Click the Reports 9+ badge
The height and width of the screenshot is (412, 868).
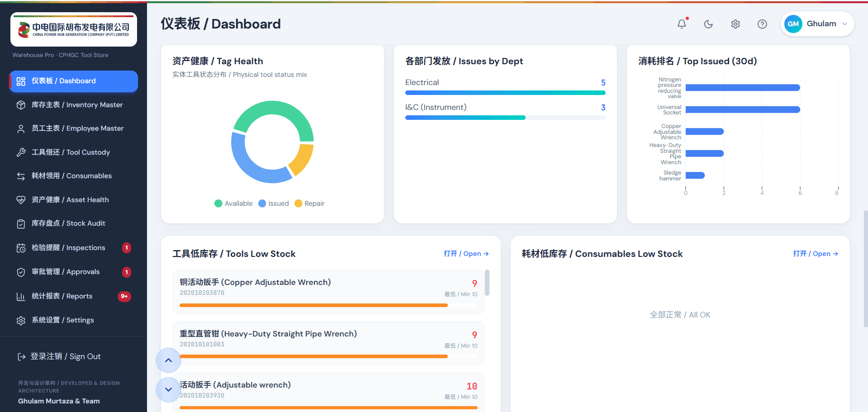click(124, 296)
